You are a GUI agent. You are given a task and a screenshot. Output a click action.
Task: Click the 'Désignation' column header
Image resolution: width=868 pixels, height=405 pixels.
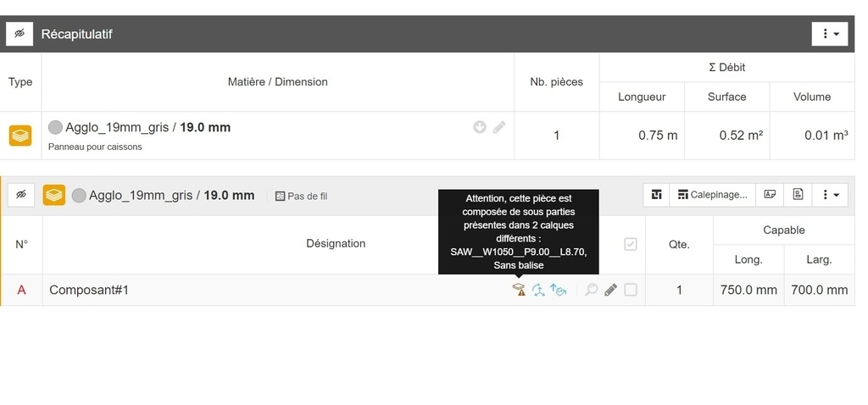coord(336,243)
